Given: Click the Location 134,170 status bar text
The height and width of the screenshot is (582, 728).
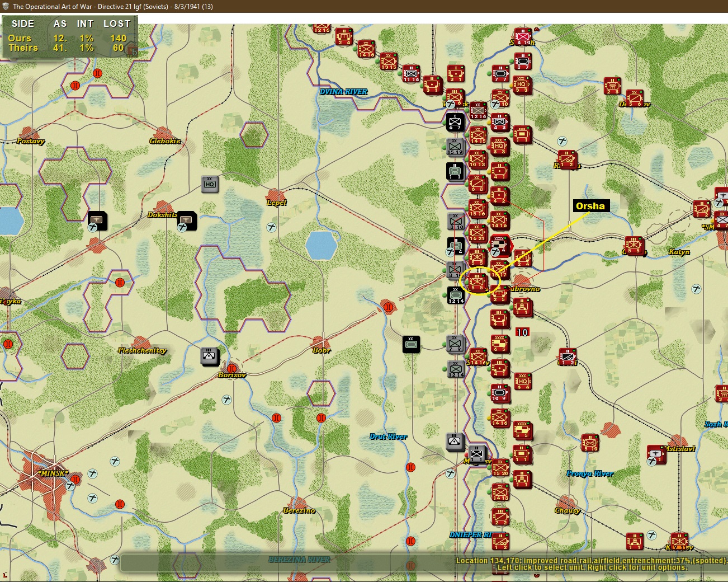Looking at the screenshot, I should coord(590,560).
